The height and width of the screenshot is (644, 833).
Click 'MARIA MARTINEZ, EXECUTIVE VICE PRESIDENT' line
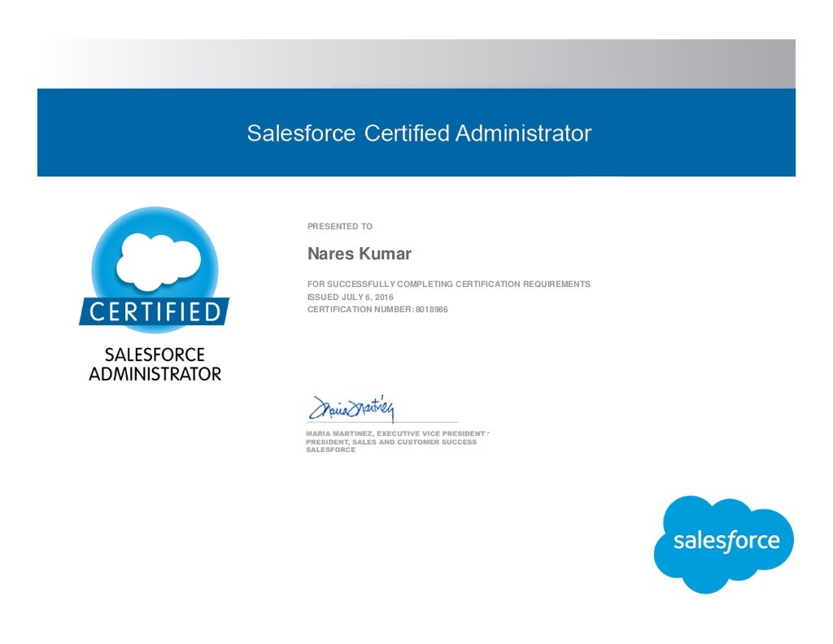point(395,433)
